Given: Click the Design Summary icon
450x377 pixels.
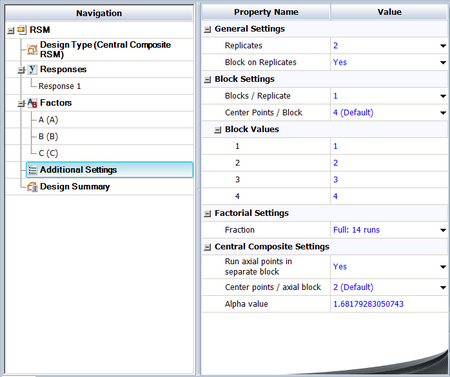Looking at the screenshot, I should tap(32, 187).
